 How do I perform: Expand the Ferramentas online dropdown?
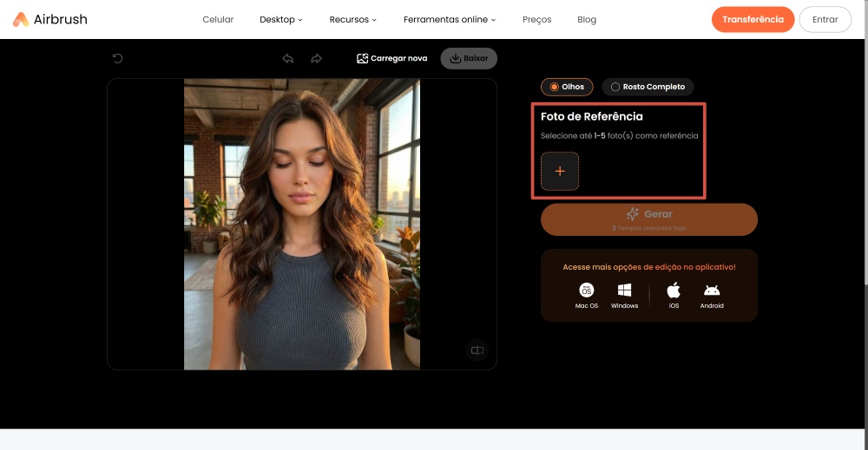[x=450, y=19]
